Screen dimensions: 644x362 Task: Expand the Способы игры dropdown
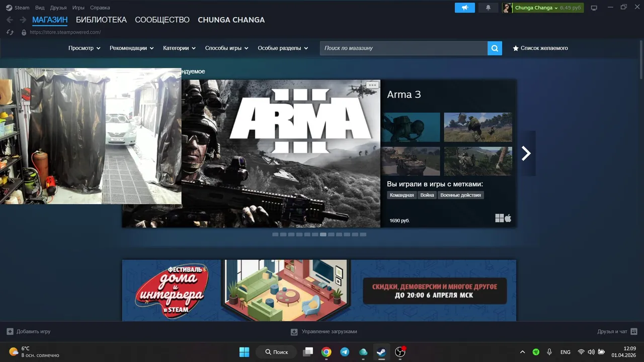227,48
